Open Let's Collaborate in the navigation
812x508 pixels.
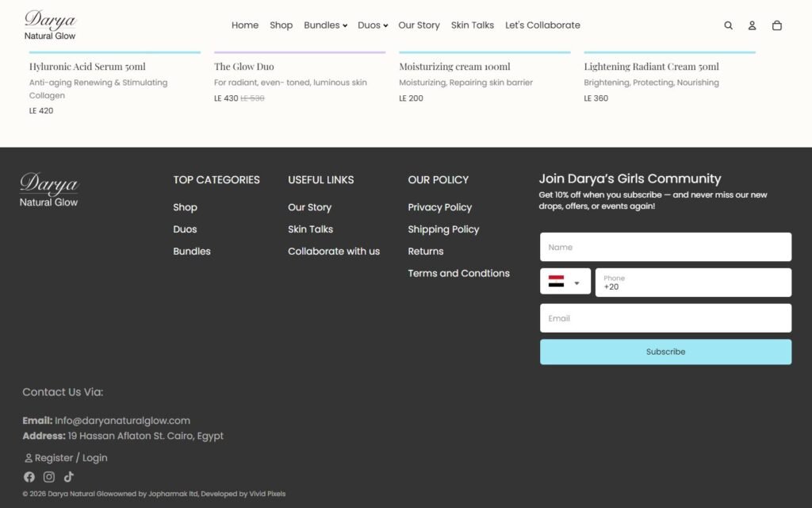(x=542, y=25)
